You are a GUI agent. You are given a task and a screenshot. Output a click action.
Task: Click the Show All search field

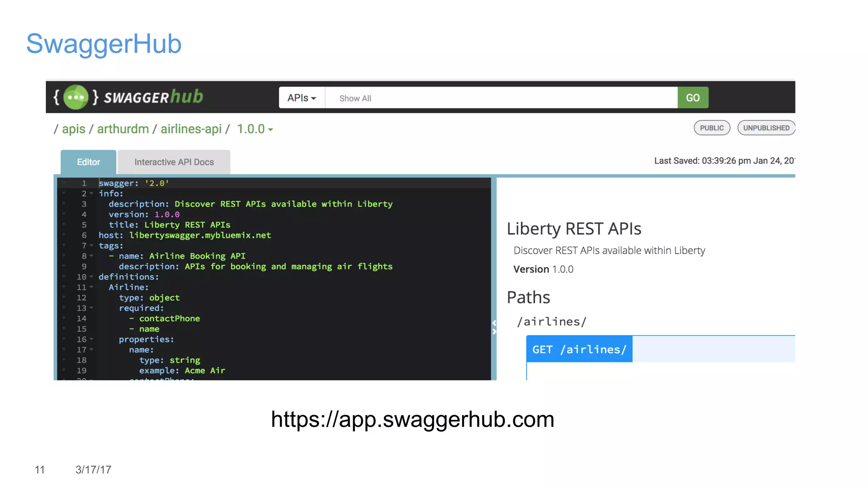(x=501, y=98)
